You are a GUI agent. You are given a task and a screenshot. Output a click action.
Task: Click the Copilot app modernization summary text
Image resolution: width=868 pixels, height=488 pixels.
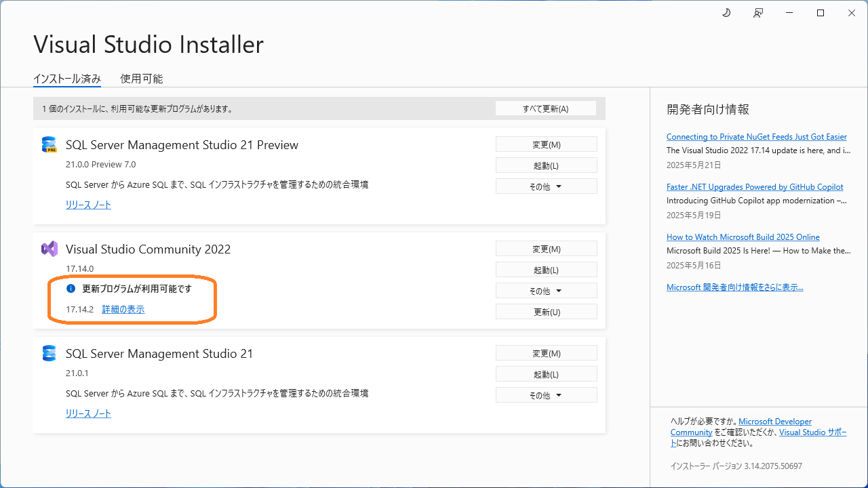point(757,201)
